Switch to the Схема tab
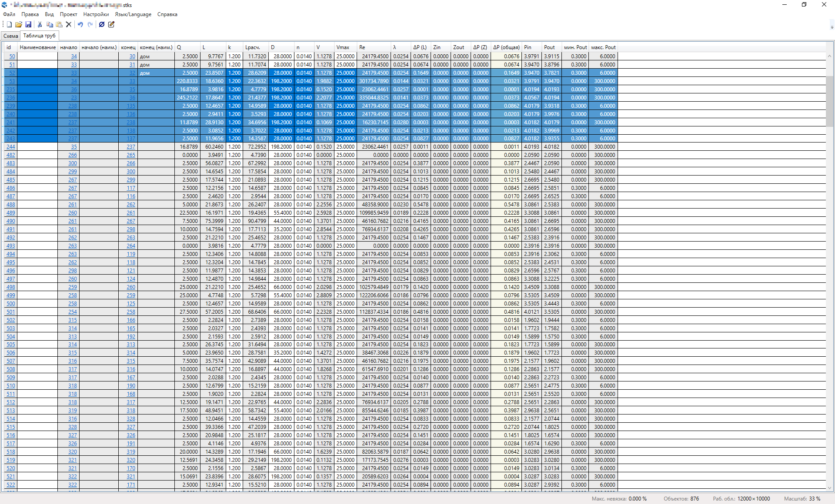Viewport: 835px width, 504px height. (x=11, y=36)
